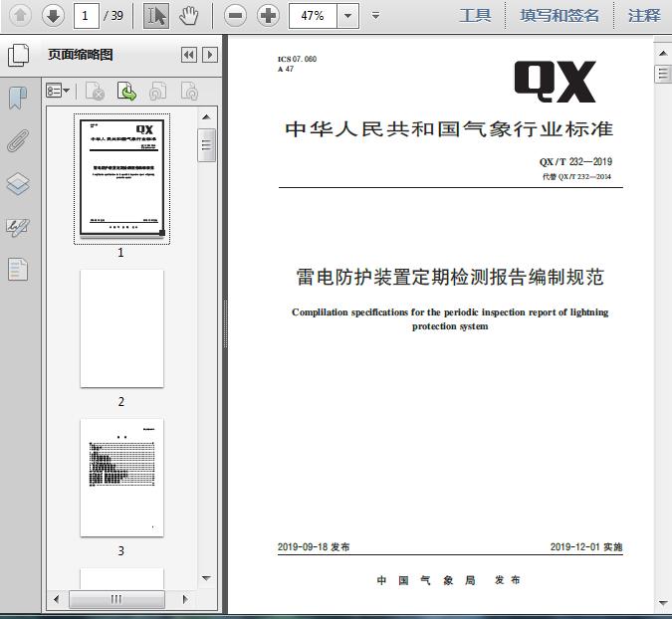Open the attachments paperclip panel
The height and width of the screenshot is (619, 672).
pyautogui.click(x=18, y=141)
